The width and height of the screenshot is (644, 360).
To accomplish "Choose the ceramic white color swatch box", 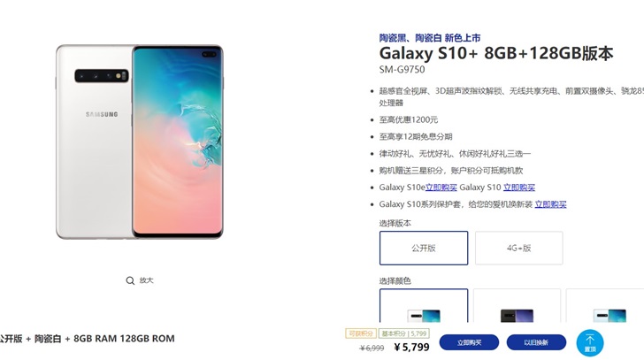I will 424,305.
